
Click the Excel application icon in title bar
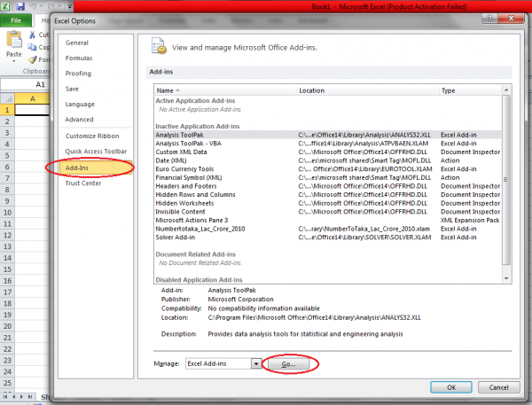pyautogui.click(x=6, y=6)
